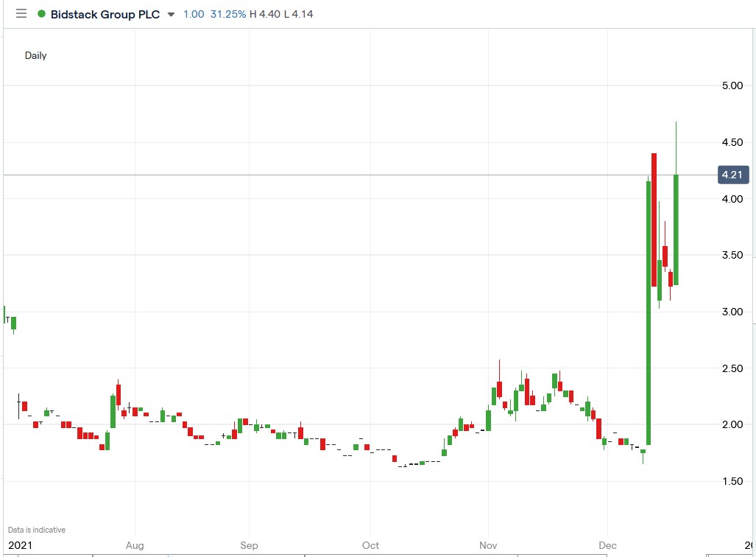Click the green market-open status dot

(x=41, y=13)
